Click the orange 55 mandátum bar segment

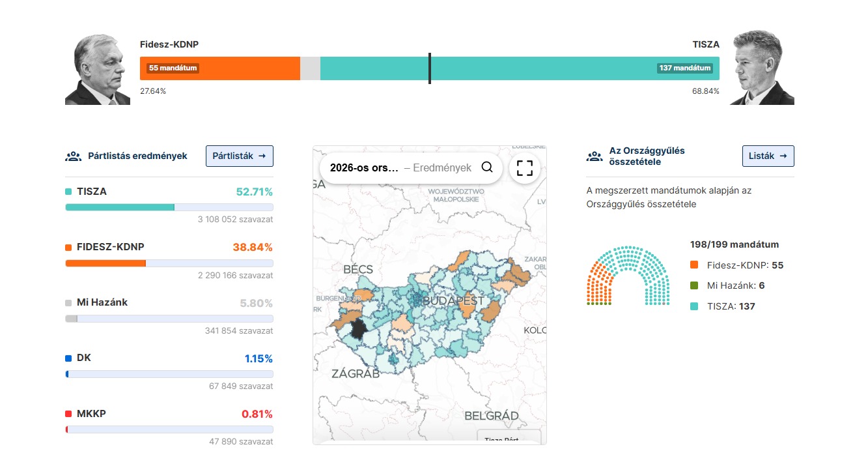pyautogui.click(x=219, y=68)
